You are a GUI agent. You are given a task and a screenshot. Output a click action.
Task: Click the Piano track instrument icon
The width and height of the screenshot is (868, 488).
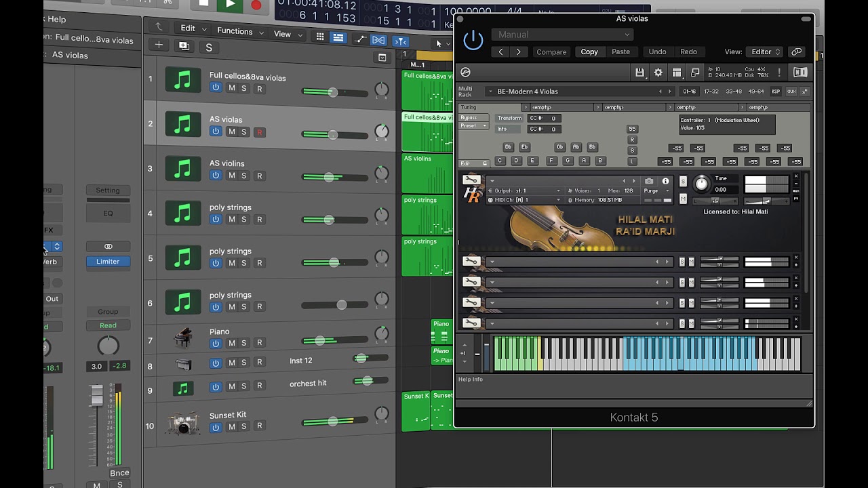coord(182,338)
